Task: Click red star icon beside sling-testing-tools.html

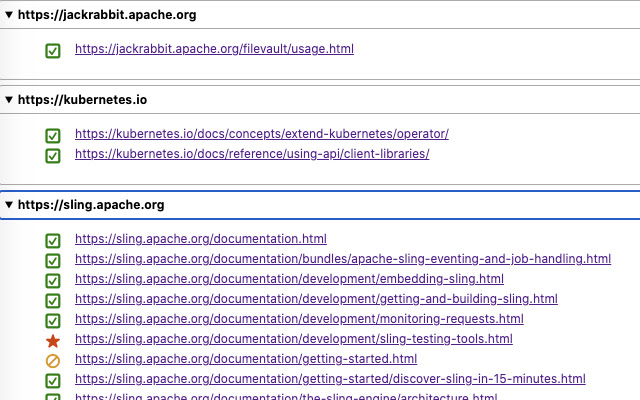Action: coord(53,341)
